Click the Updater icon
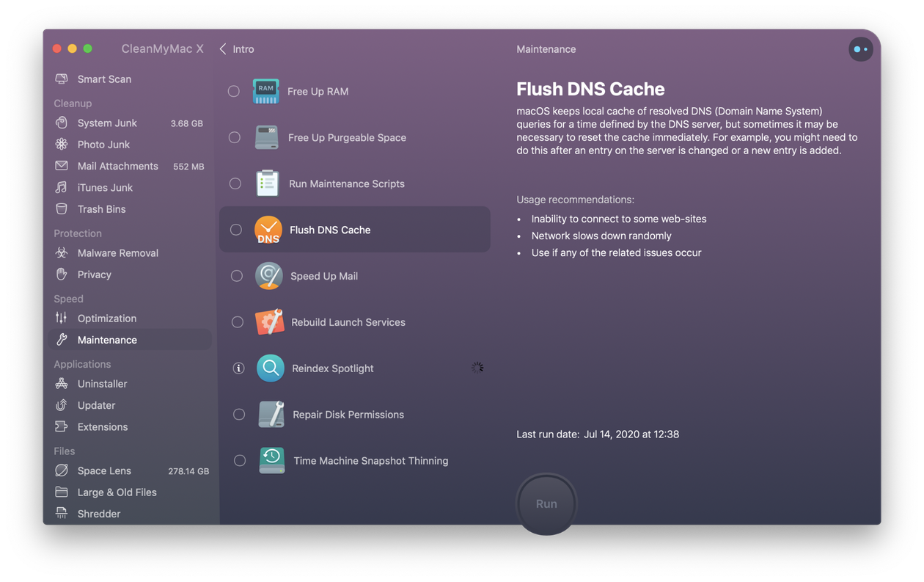924x582 pixels. click(62, 405)
